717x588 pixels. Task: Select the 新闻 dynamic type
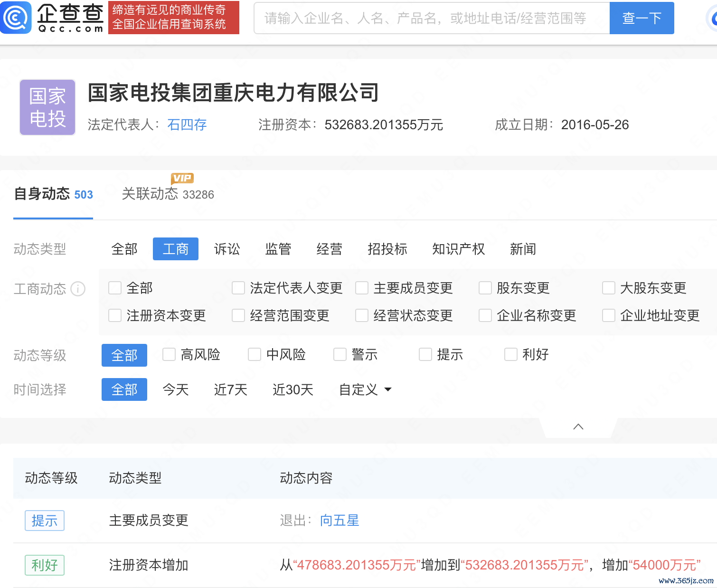coord(523,249)
